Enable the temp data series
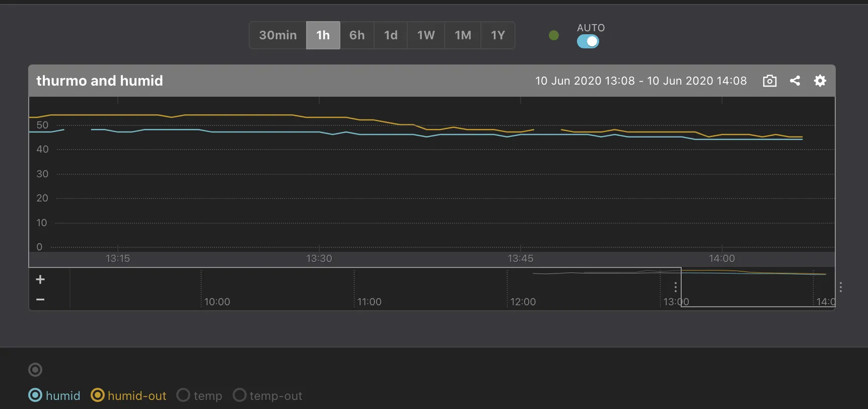The width and height of the screenshot is (868, 409). coord(183,395)
